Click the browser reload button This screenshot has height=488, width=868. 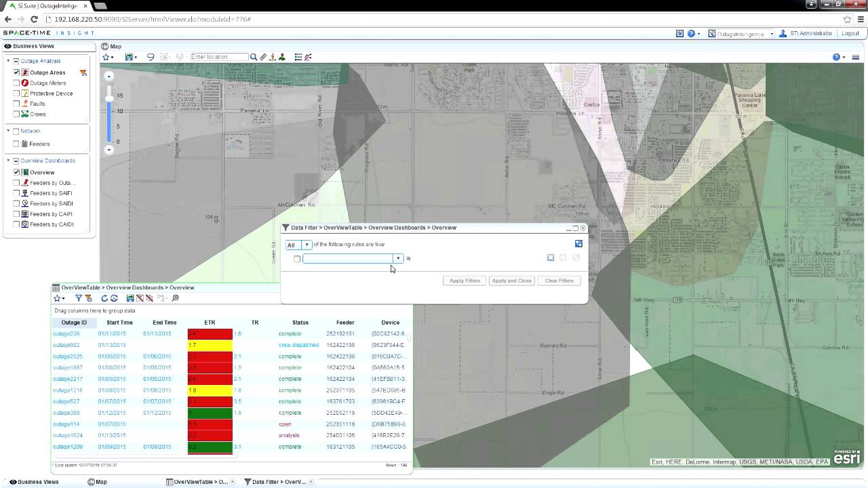pos(35,19)
